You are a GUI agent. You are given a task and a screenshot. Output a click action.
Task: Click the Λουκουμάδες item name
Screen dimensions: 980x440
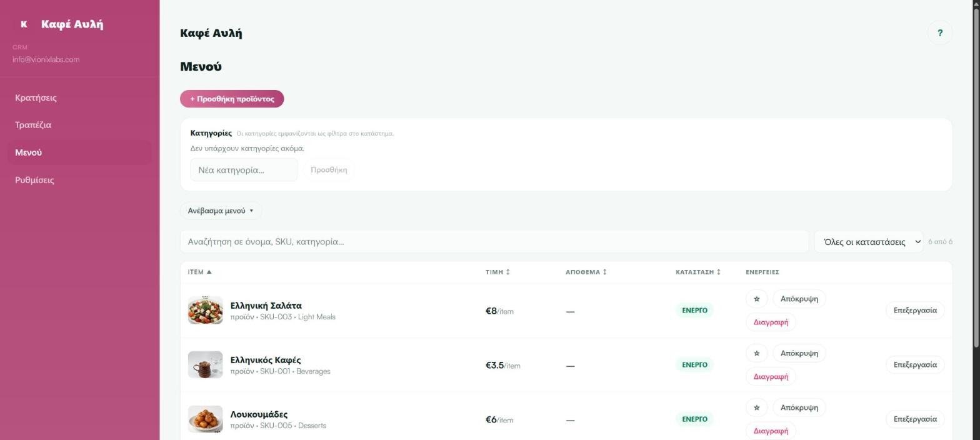[x=259, y=414]
